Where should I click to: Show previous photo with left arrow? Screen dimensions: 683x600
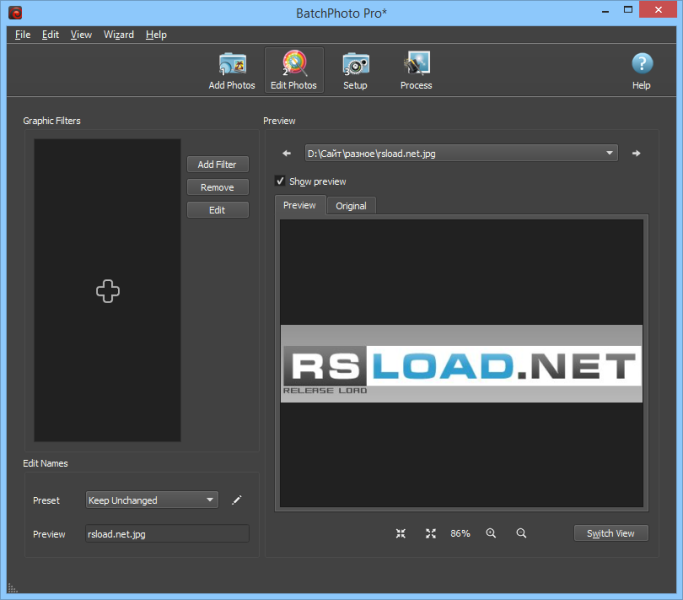pyautogui.click(x=286, y=153)
